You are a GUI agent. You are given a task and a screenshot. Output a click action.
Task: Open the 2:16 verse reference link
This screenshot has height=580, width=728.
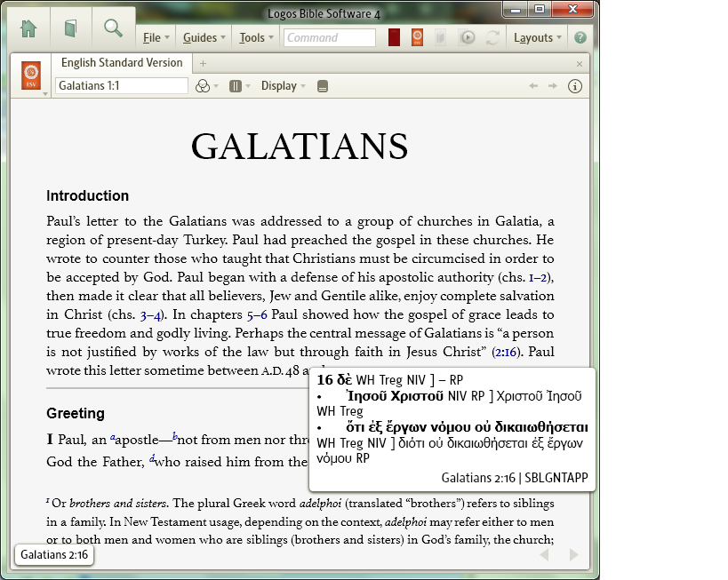click(506, 353)
